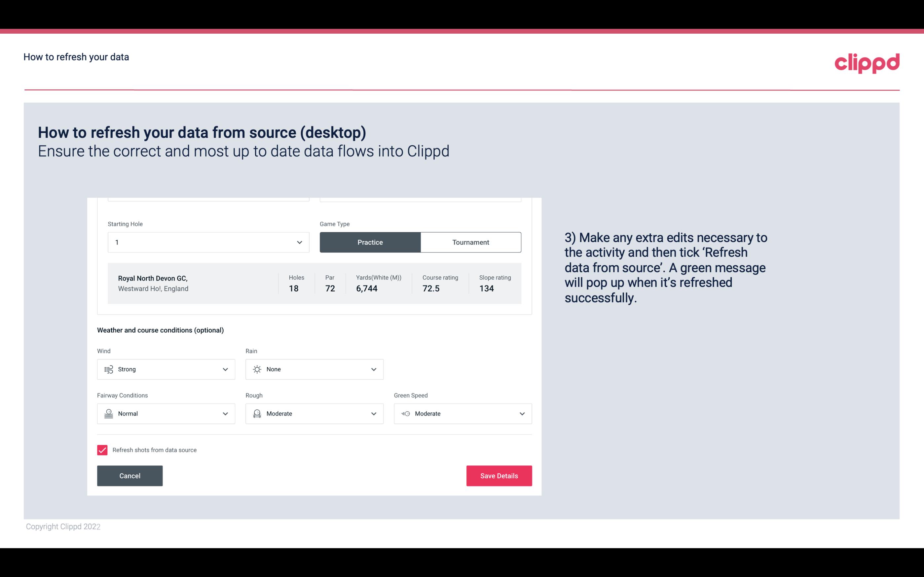This screenshot has width=924, height=577.
Task: Click the Cancel button
Action: click(x=130, y=475)
